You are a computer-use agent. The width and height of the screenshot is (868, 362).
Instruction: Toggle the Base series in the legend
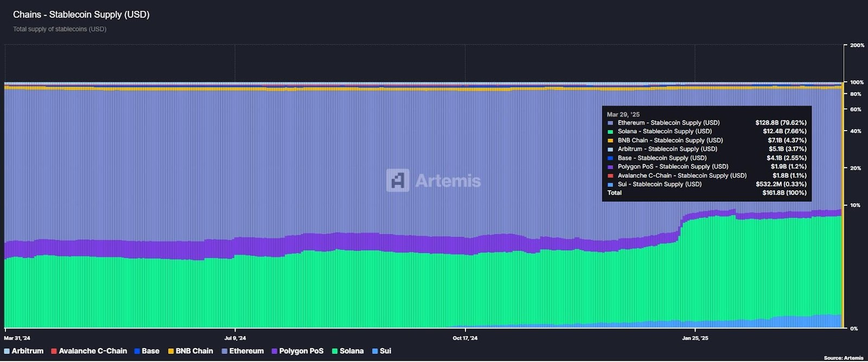(146, 351)
